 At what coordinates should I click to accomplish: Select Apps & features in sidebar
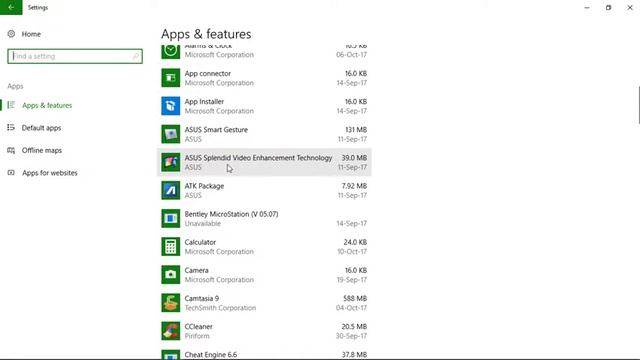47,105
